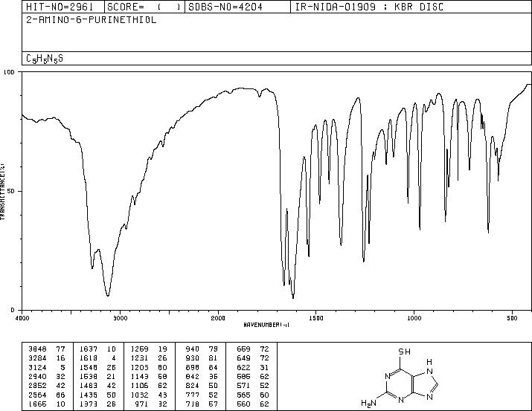This screenshot has width=532, height=411.
Task: Click the deepest peak minimum near 3124 in the spectrum
Action: [x=108, y=296]
